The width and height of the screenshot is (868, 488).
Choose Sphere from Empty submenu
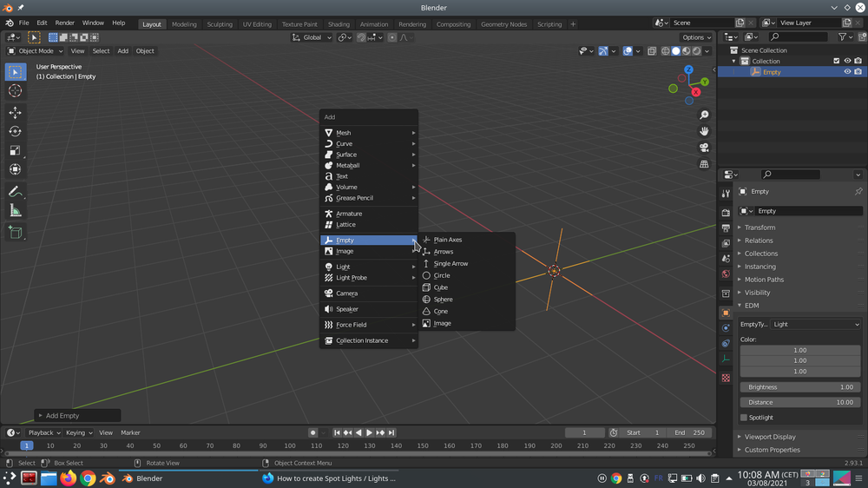pos(443,300)
